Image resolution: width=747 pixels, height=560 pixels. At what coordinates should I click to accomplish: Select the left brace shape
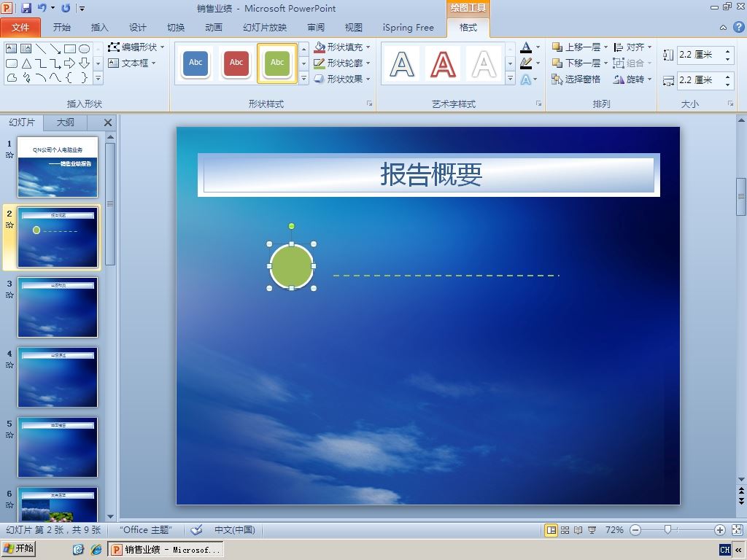coord(69,77)
